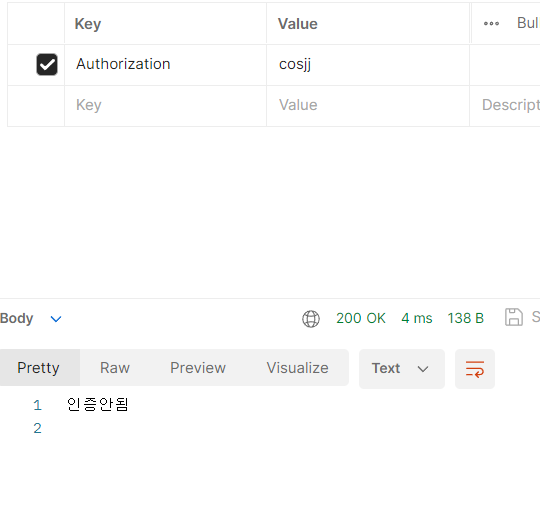Click the save response disk icon
The height and width of the screenshot is (510, 540).
click(514, 317)
